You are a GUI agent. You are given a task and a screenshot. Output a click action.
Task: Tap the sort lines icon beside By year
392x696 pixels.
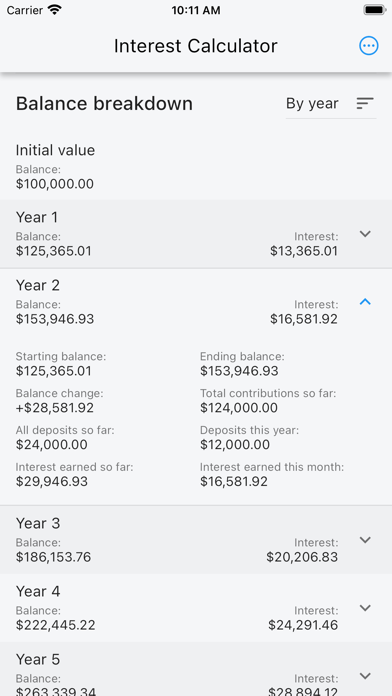pos(365,103)
